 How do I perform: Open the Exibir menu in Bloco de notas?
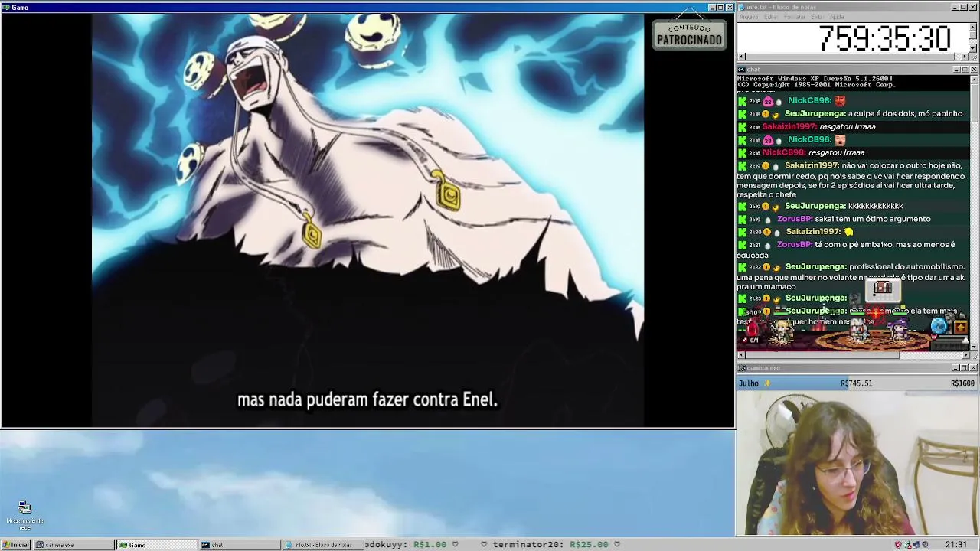818,17
